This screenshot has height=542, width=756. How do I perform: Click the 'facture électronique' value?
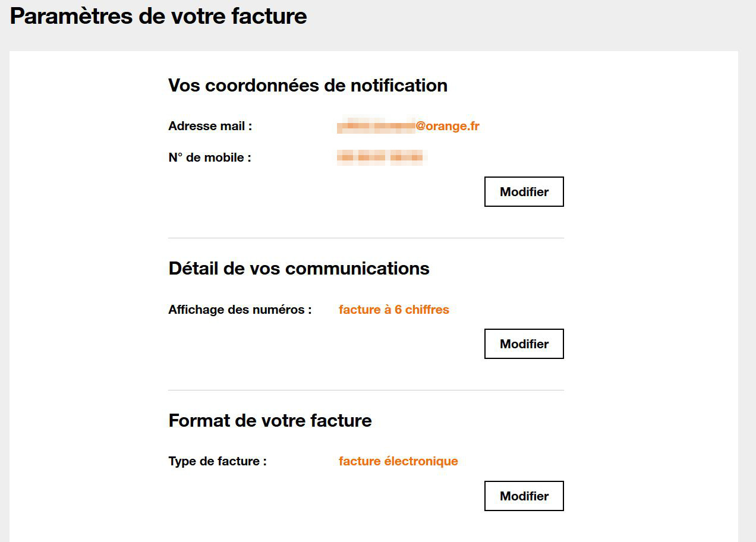[398, 461]
